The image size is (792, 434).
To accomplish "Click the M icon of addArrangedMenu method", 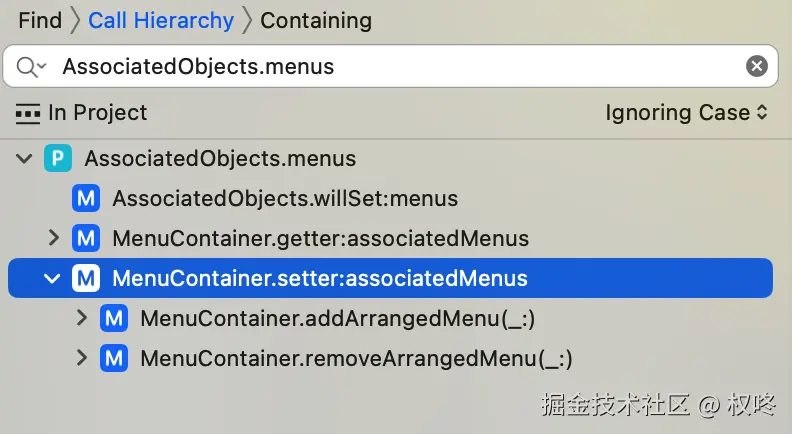I will 114,318.
